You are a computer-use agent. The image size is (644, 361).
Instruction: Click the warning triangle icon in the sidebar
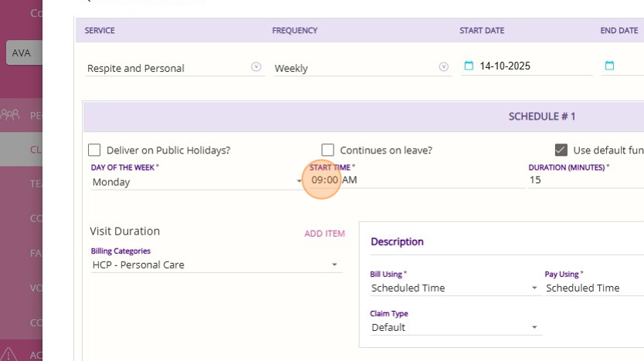(8, 353)
